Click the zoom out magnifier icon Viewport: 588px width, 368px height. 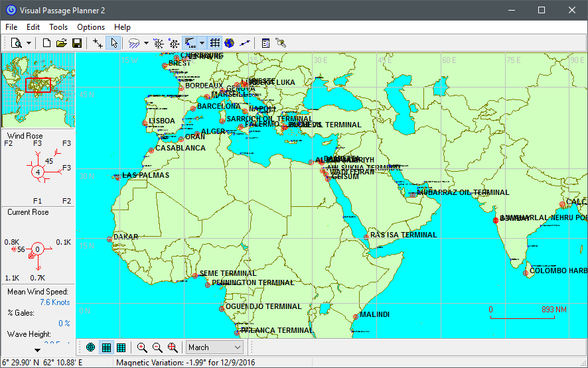[157, 347]
